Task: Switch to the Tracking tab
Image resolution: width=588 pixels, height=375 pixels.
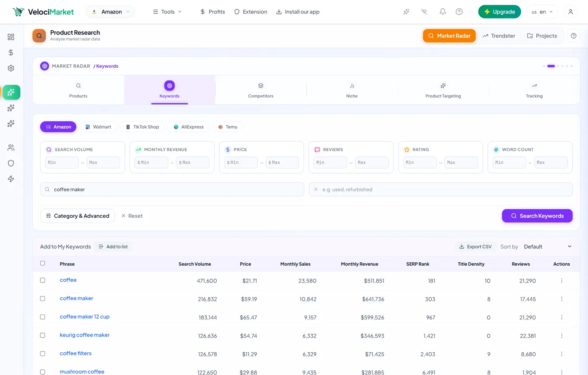Action: pyautogui.click(x=534, y=90)
